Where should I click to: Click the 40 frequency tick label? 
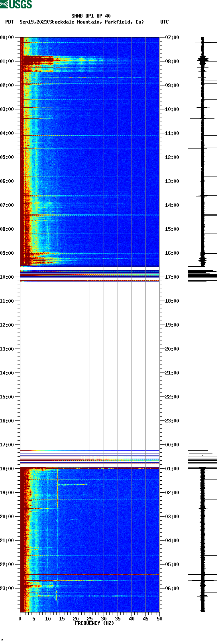click(x=132, y=619)
